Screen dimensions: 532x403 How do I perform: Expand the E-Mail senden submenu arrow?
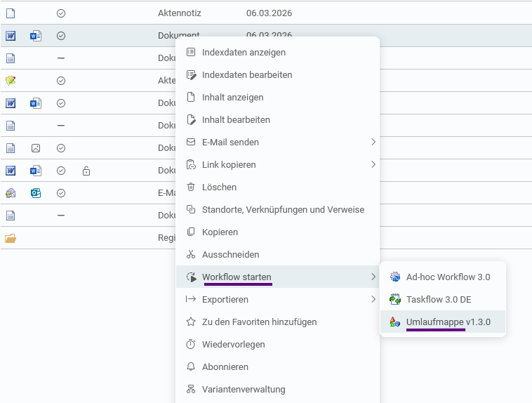[x=373, y=142]
